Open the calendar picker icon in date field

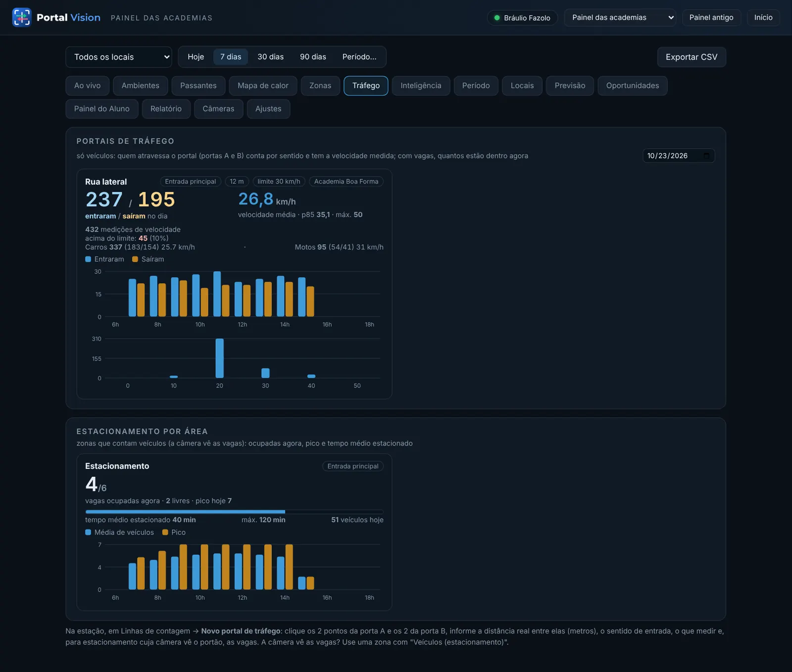pos(706,155)
